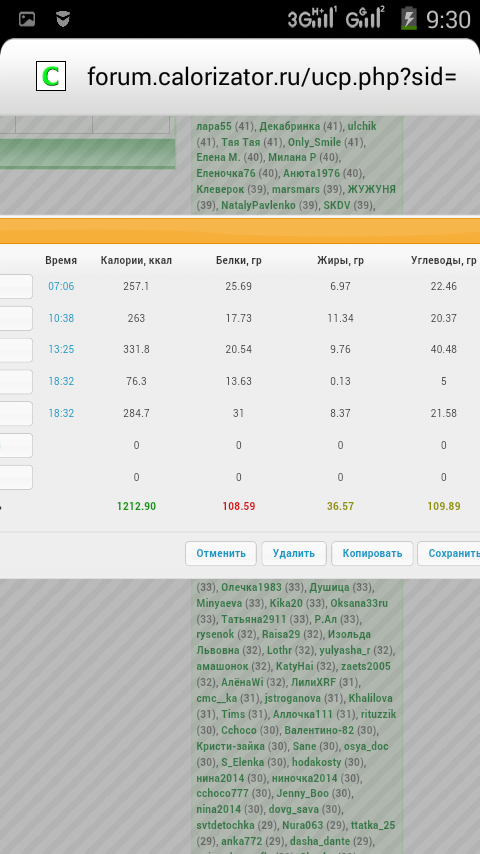Image resolution: width=480 pixels, height=854 pixels.
Task: Click the input field in the 76.3 kcal row
Action: click(x=16, y=382)
